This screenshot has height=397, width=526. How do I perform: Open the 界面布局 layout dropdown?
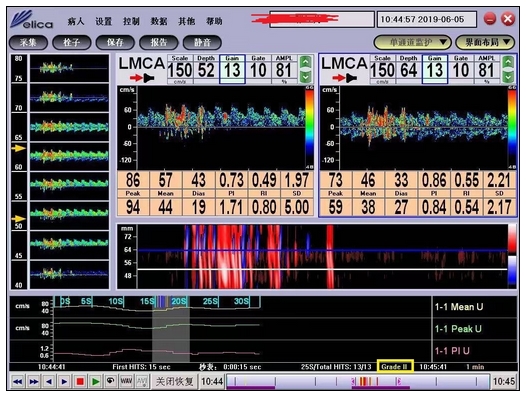pyautogui.click(x=485, y=43)
